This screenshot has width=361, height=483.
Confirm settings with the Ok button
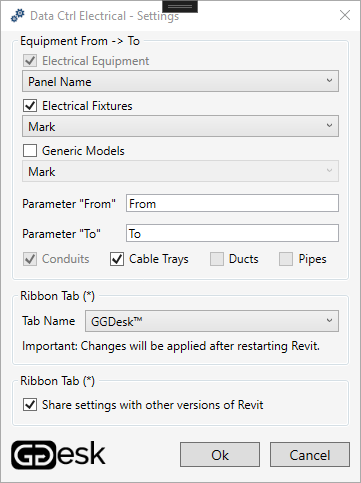(220, 455)
